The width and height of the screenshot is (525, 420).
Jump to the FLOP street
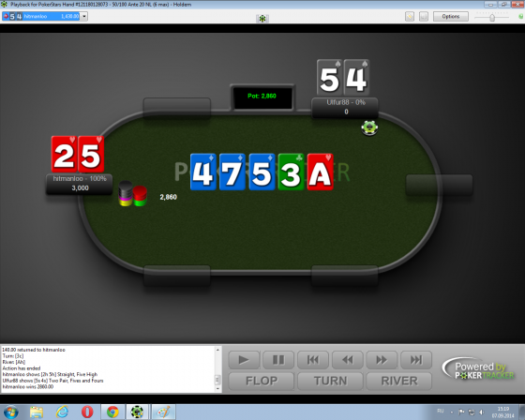(262, 381)
